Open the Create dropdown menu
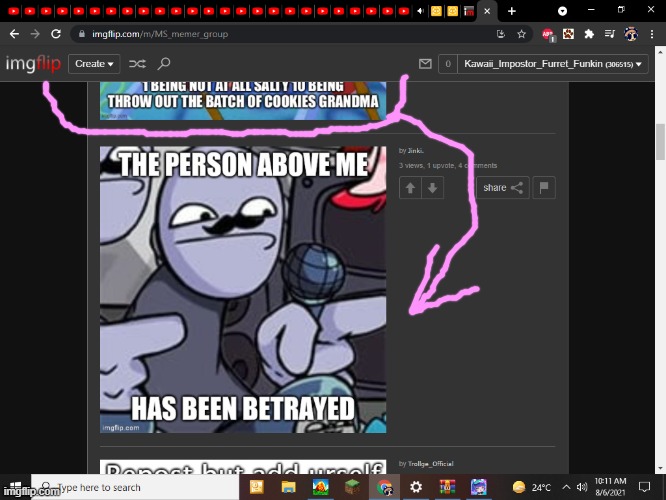Screen dimensions: 666x500 point(94,64)
